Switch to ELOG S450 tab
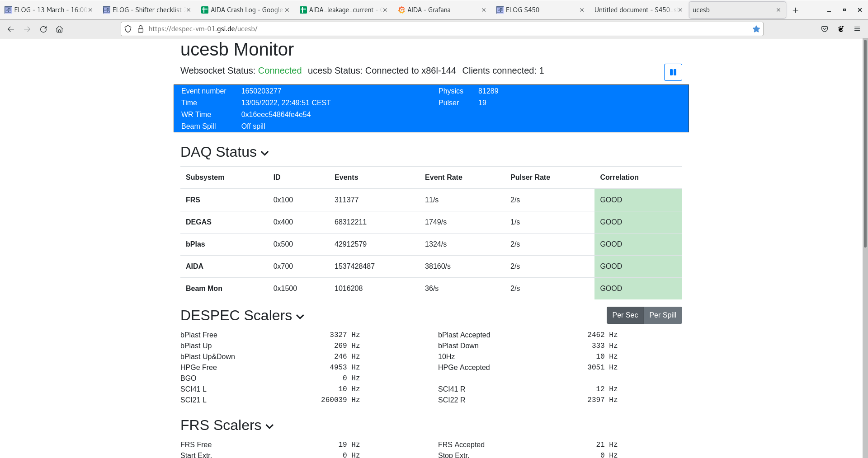The width and height of the screenshot is (868, 458). [522, 10]
